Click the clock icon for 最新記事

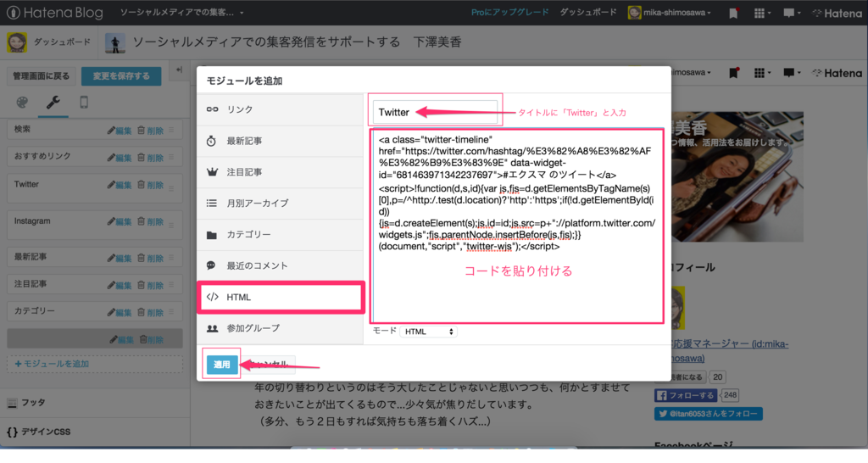[211, 142]
